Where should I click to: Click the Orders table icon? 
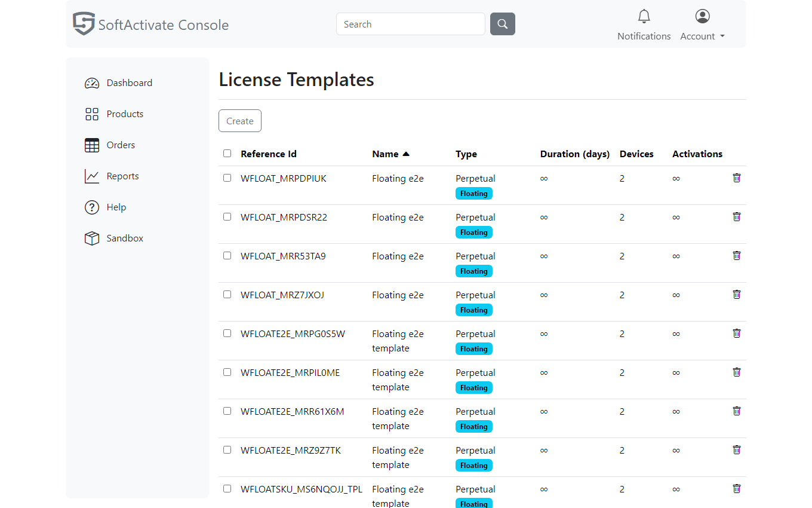point(92,145)
